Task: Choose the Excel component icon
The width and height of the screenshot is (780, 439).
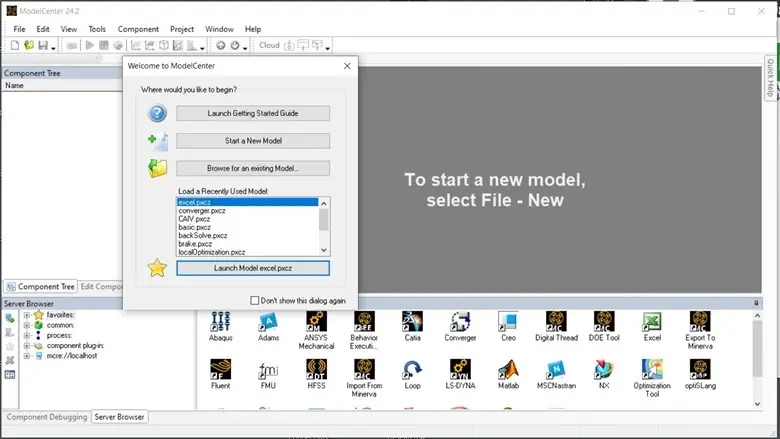Action: click(652, 322)
